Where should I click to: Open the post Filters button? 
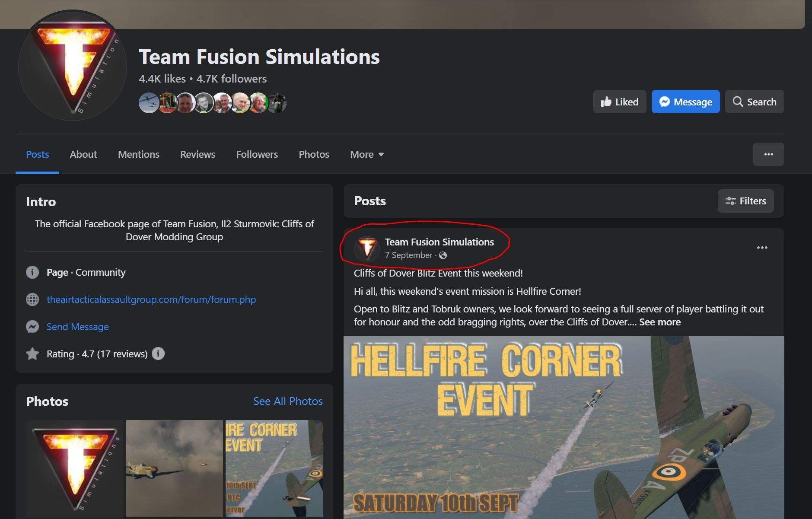pyautogui.click(x=745, y=201)
